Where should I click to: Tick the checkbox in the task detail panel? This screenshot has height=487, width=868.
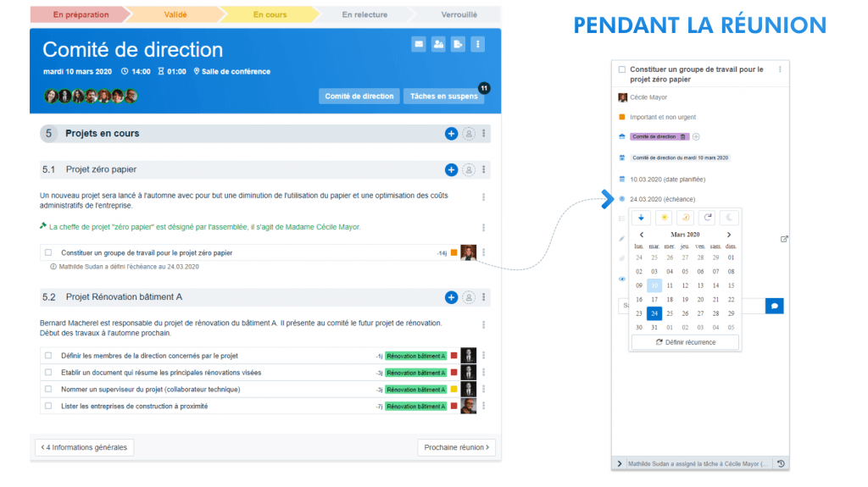point(622,69)
